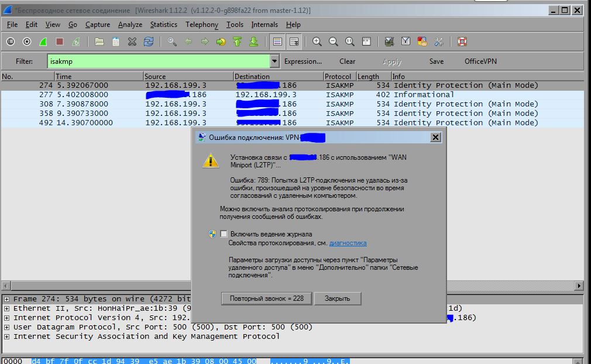Click the reload capture file icon

click(x=149, y=42)
